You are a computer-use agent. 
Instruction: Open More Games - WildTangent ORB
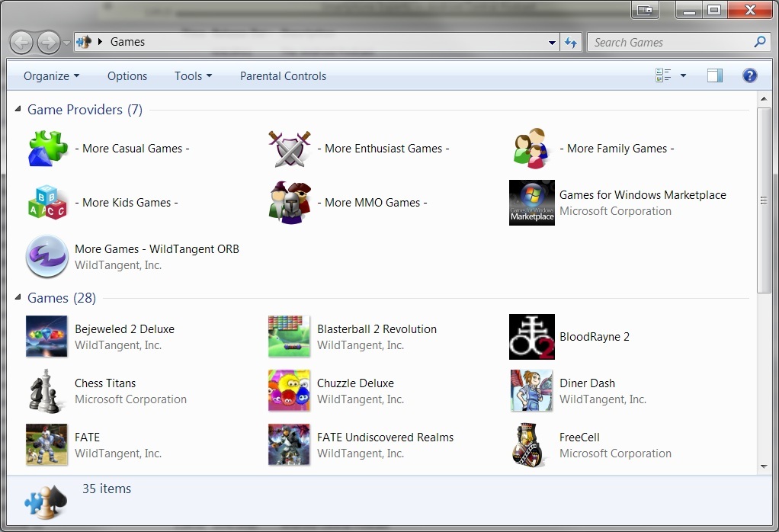(156, 248)
